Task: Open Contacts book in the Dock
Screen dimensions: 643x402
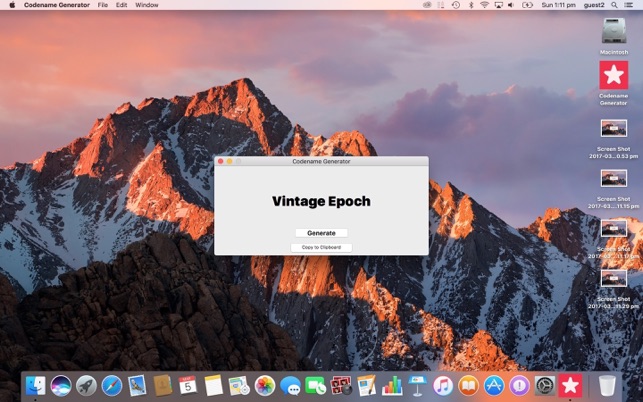Action: click(x=163, y=386)
